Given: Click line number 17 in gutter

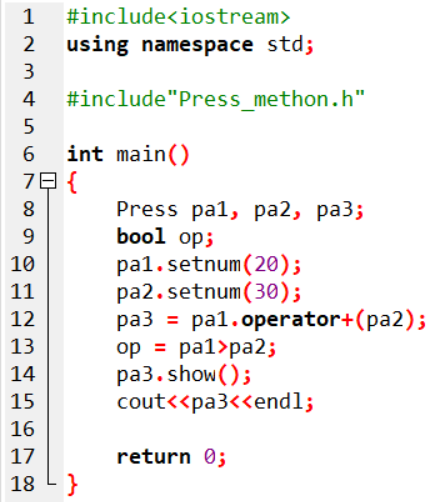Looking at the screenshot, I should [23, 457].
